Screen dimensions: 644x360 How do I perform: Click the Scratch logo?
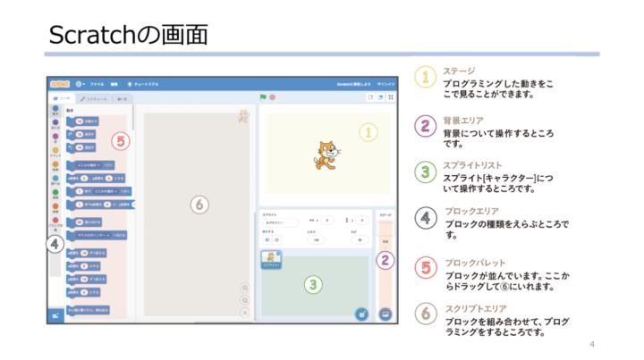point(60,84)
